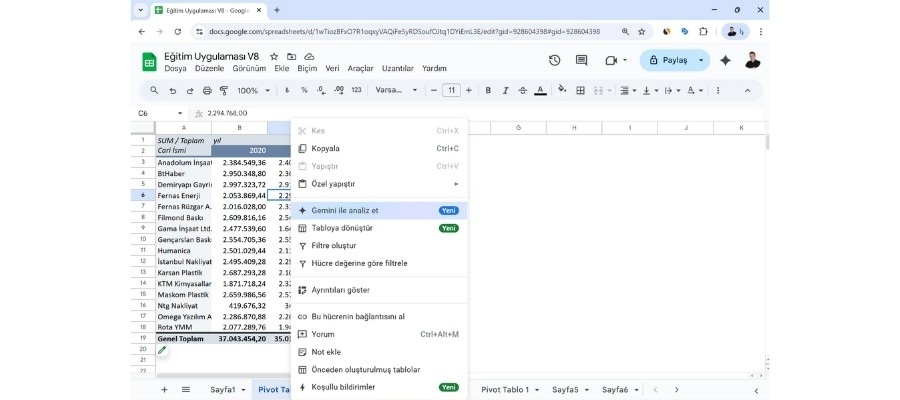Expand the Paylaş button dropdown arrow
The image size is (900, 400).
[x=702, y=61]
